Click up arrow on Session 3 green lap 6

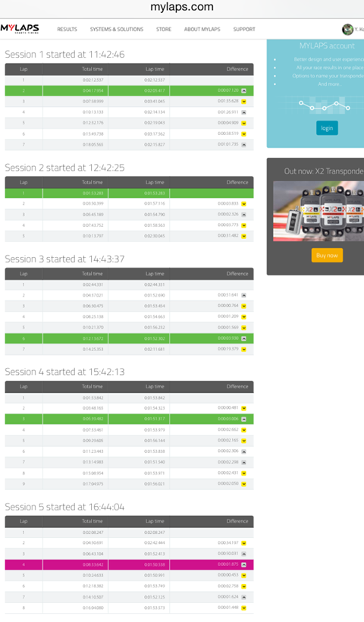[x=244, y=338]
